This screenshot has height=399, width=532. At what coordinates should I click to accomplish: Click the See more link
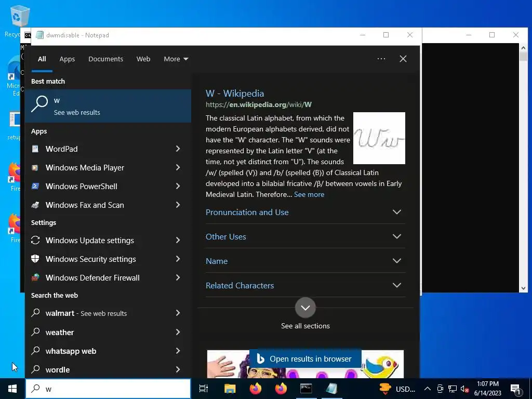click(309, 194)
